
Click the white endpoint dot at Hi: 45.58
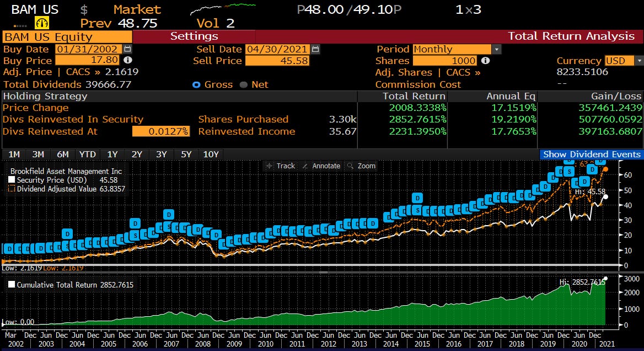pyautogui.click(x=605, y=197)
